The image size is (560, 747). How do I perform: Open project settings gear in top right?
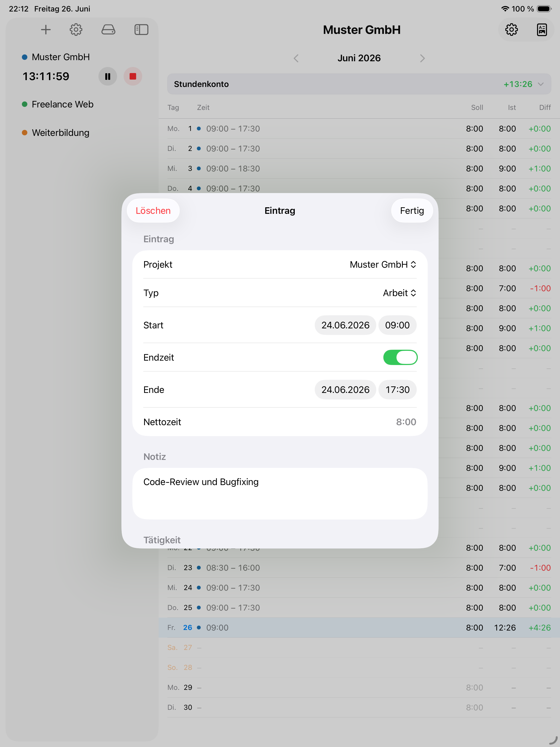point(511,30)
